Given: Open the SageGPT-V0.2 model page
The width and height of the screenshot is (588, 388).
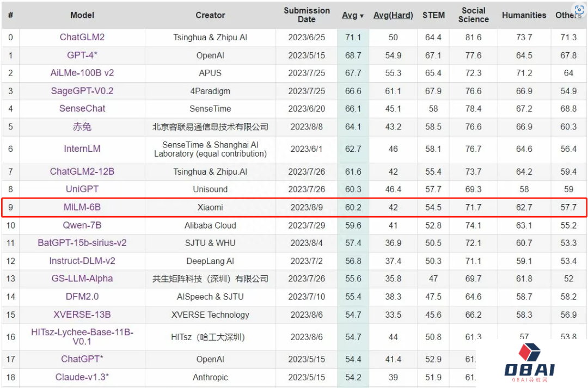Looking at the screenshot, I should [82, 91].
